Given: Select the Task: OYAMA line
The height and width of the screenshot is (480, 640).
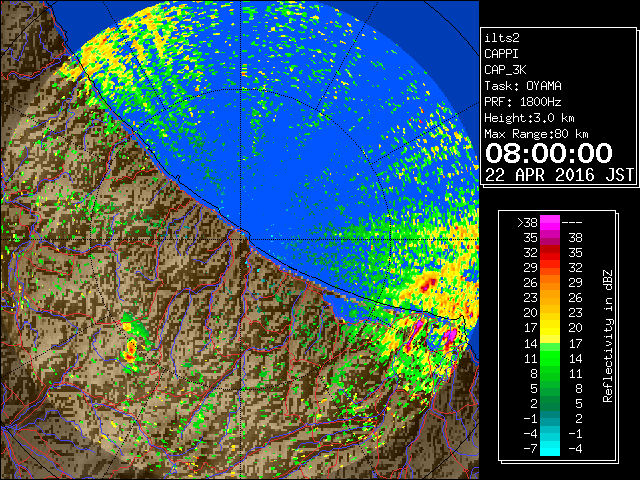Looking at the screenshot, I should tap(523, 86).
